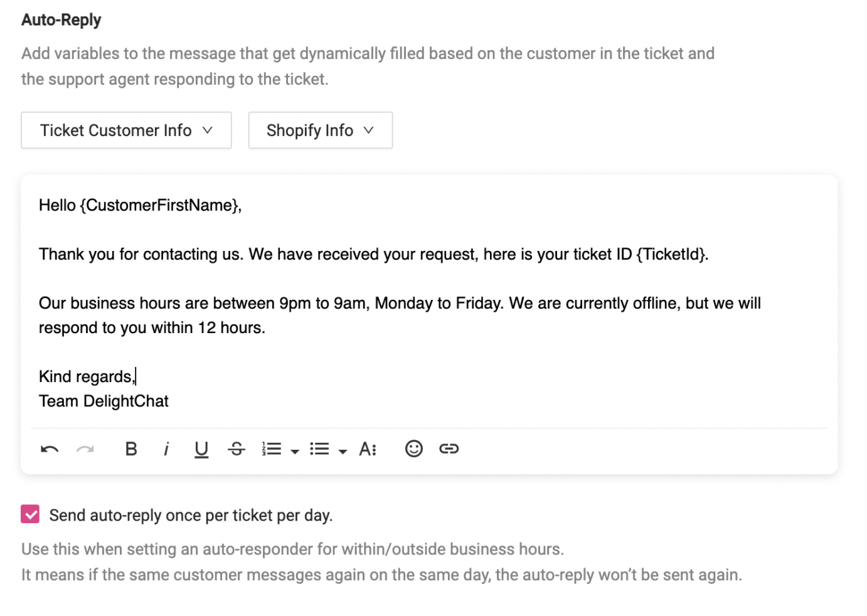Click the undo arrow icon
Image resolution: width=867 pixels, height=616 pixels.
50,449
